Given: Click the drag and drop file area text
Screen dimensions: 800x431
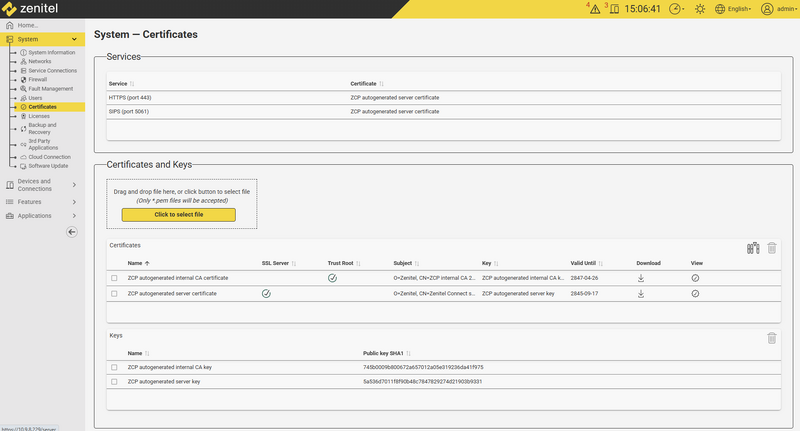Looking at the screenshot, I should [x=182, y=192].
